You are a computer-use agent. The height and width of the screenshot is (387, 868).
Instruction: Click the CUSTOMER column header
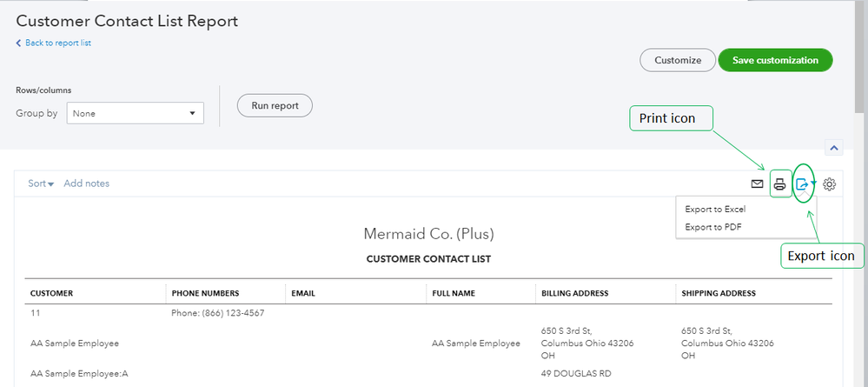pyautogui.click(x=52, y=293)
